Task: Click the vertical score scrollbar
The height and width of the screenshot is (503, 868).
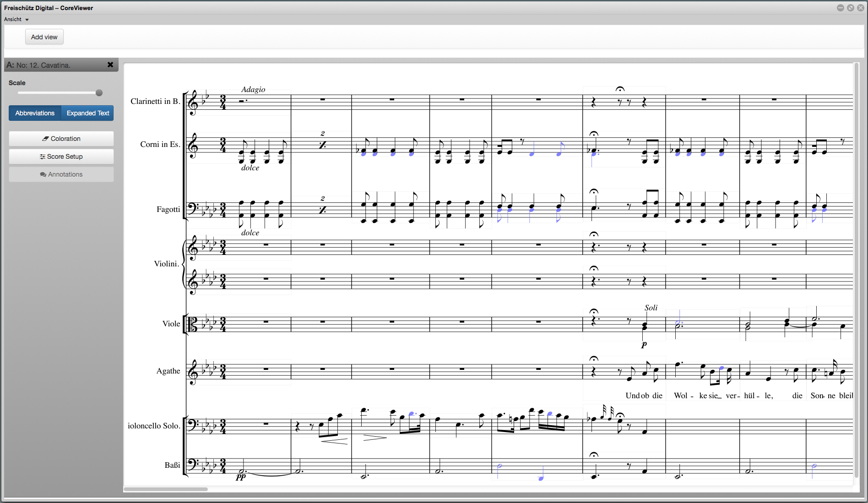Action: coord(856,270)
